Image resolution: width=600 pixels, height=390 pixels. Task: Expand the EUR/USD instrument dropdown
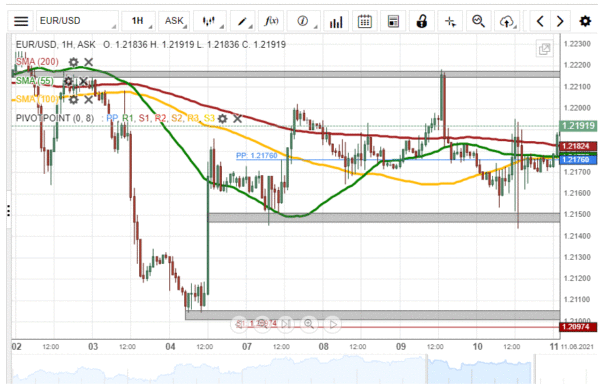pos(77,21)
